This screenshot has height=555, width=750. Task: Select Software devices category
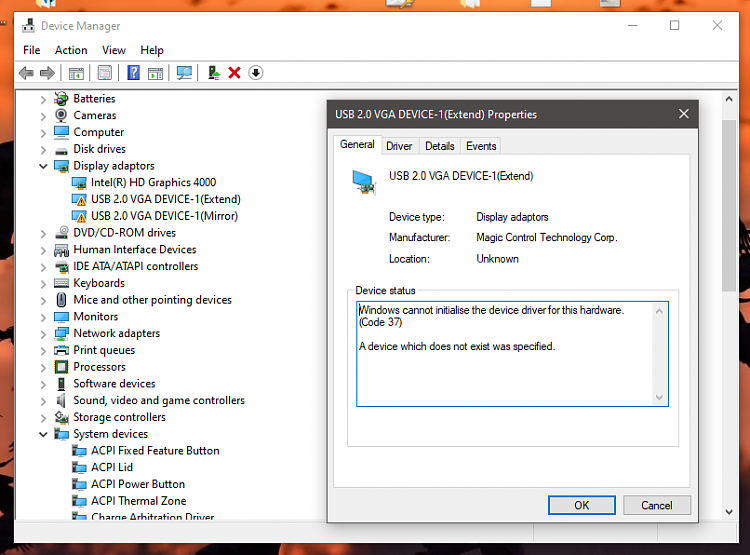(x=114, y=384)
